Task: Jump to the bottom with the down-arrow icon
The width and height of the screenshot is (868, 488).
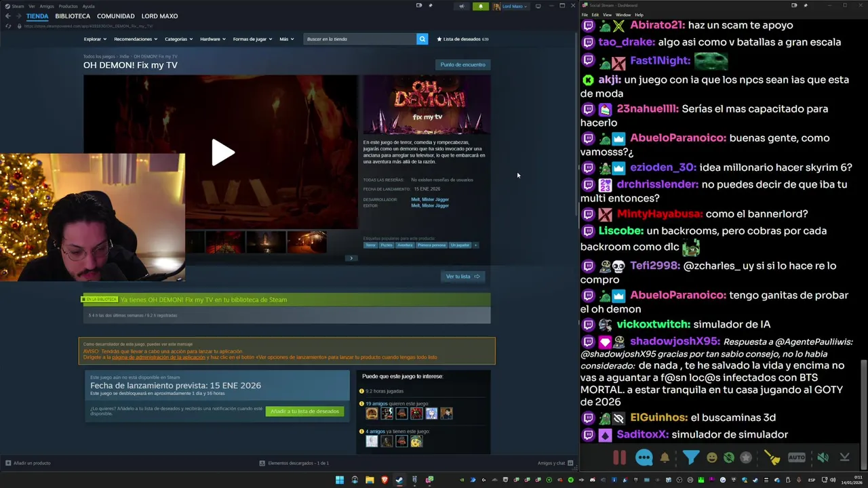Action: click(x=844, y=457)
